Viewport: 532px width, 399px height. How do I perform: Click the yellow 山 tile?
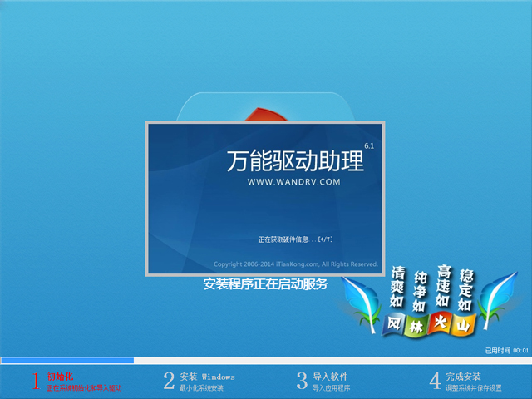465,325
